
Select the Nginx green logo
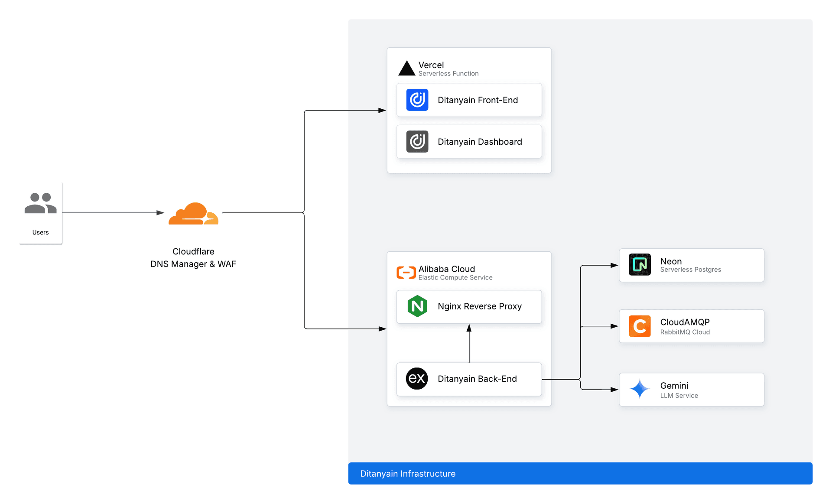[x=416, y=306]
